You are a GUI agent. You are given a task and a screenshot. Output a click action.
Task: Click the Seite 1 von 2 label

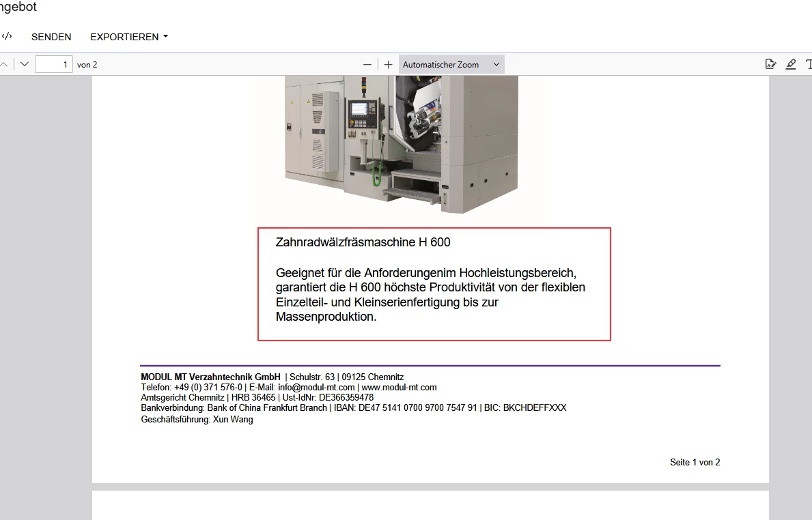click(695, 462)
